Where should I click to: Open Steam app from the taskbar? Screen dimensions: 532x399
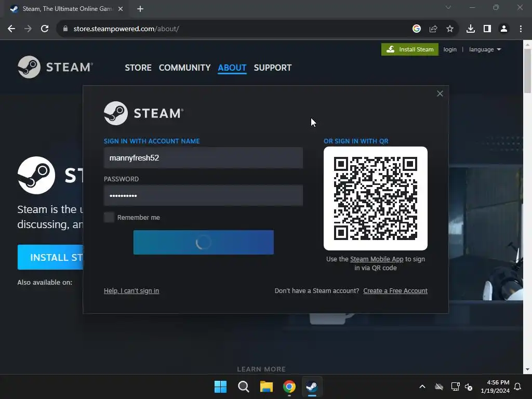pos(312,387)
